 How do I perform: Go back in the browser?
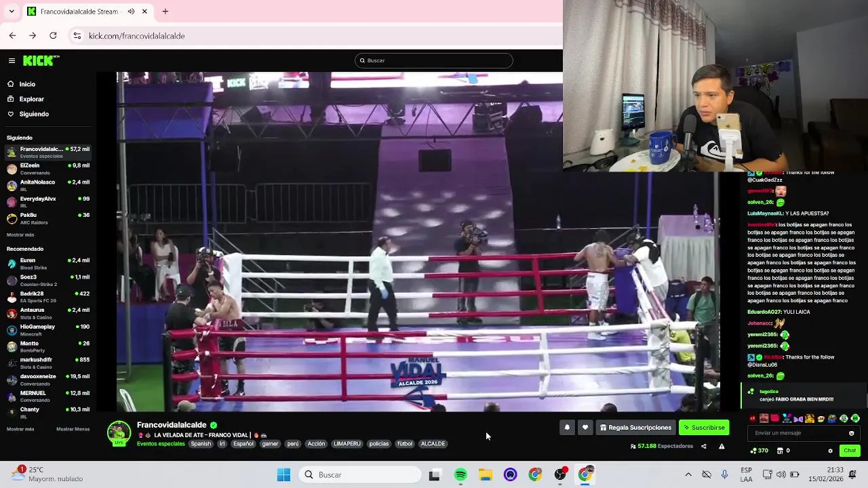(12, 35)
